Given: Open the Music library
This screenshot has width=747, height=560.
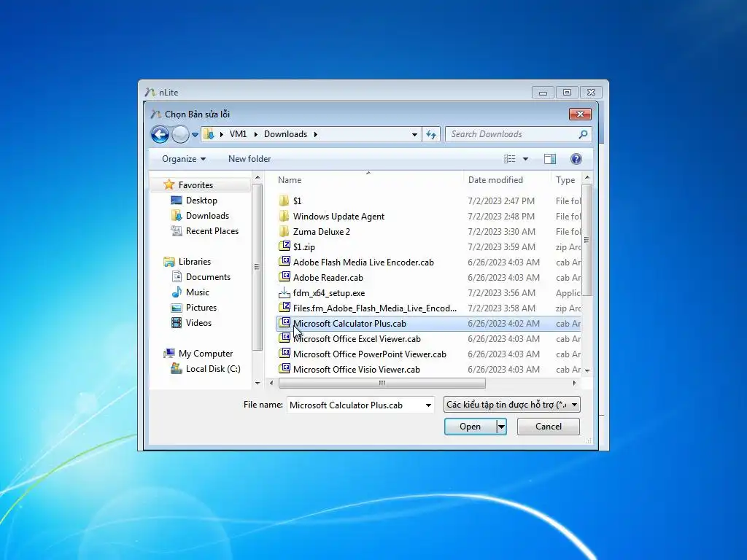Looking at the screenshot, I should (197, 292).
